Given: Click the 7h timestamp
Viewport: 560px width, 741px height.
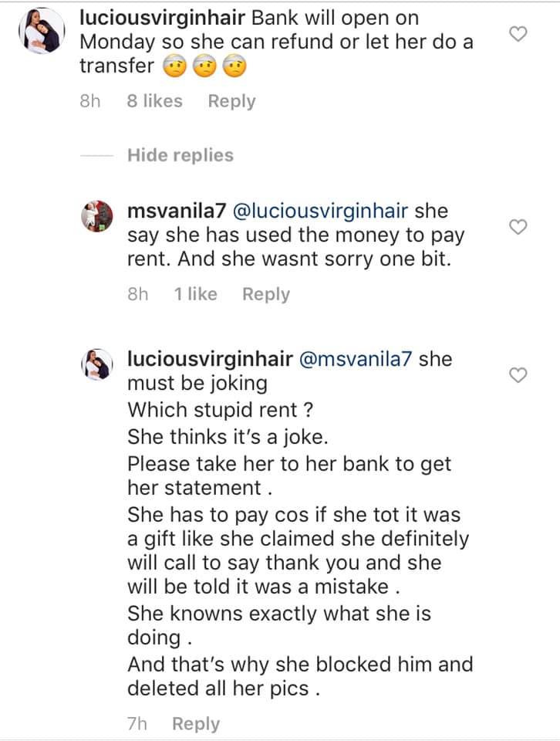Looking at the screenshot, I should (x=138, y=724).
